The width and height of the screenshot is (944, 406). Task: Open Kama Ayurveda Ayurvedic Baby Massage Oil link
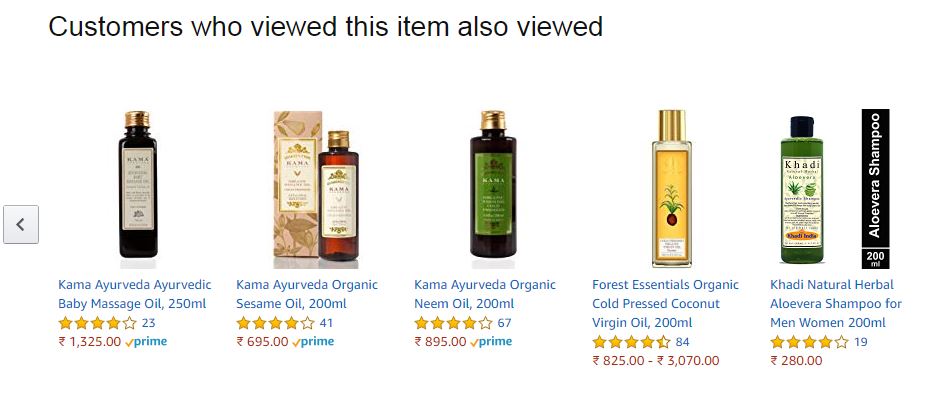click(x=135, y=294)
